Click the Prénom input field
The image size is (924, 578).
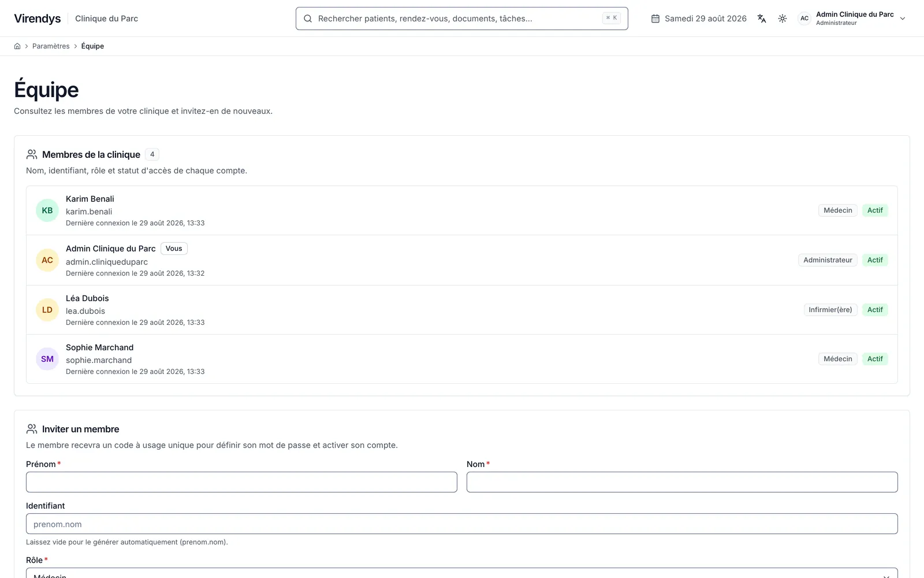[x=241, y=482]
